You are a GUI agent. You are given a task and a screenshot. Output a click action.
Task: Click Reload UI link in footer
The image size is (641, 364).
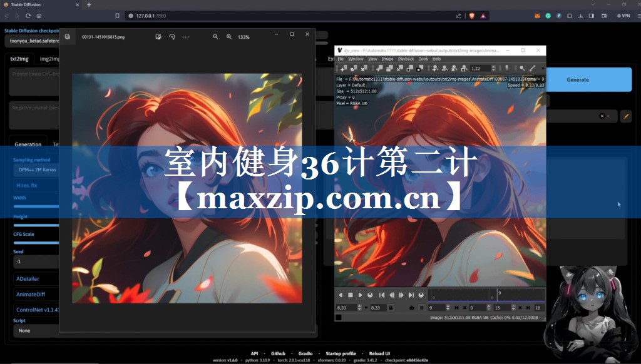click(x=379, y=353)
